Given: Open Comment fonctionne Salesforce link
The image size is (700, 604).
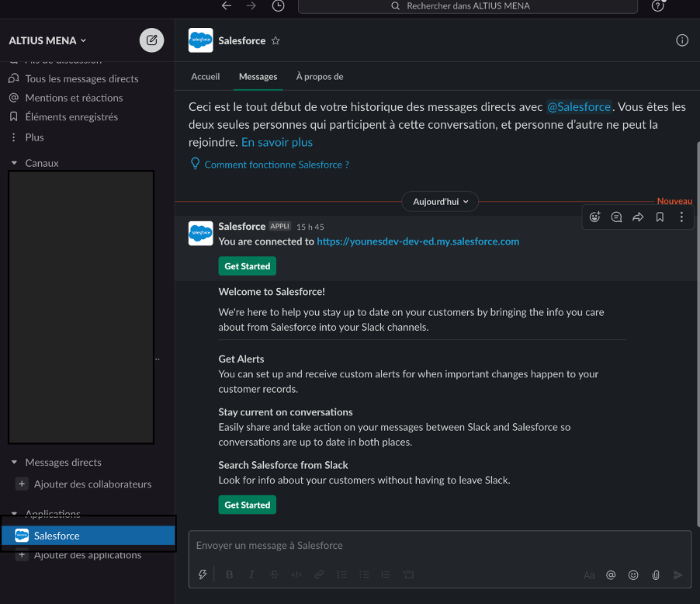Looking at the screenshot, I should [x=276, y=165].
